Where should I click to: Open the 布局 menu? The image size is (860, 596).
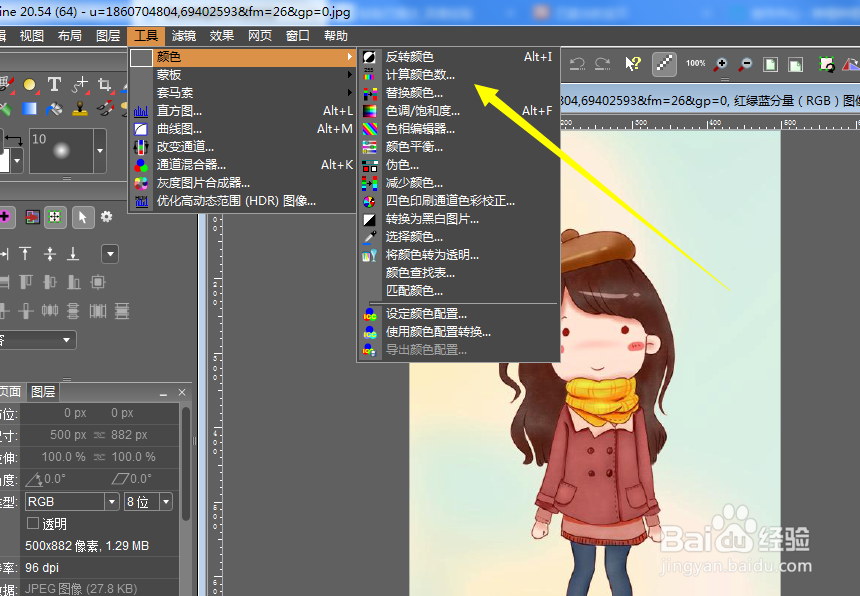click(x=70, y=36)
